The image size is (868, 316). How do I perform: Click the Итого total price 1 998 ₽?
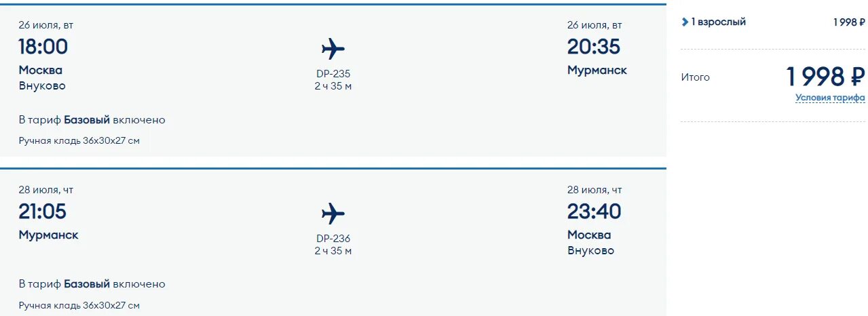pos(825,77)
